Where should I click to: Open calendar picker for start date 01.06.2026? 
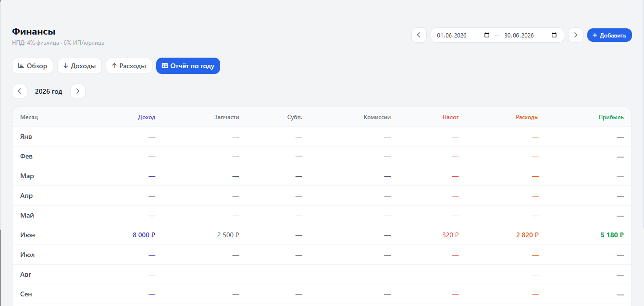coord(487,35)
